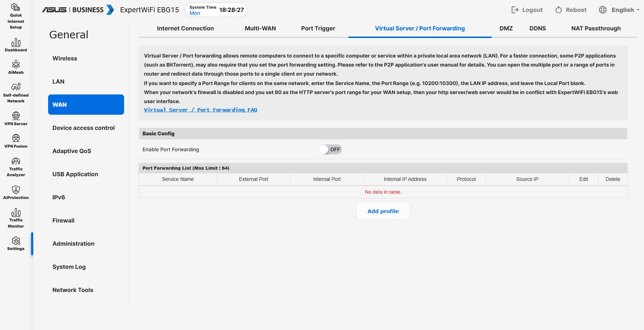Click the language globe icon
Image resolution: width=644 pixels, height=330 pixels.
(x=603, y=10)
